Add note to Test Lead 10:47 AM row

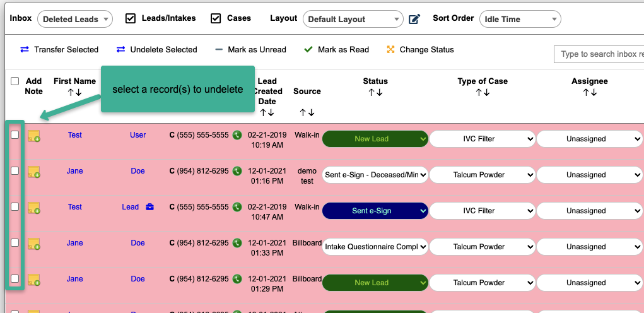pyautogui.click(x=33, y=208)
